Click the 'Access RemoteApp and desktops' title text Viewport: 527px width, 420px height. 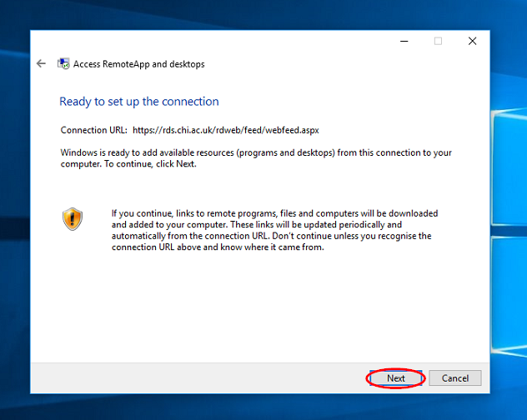pos(138,64)
